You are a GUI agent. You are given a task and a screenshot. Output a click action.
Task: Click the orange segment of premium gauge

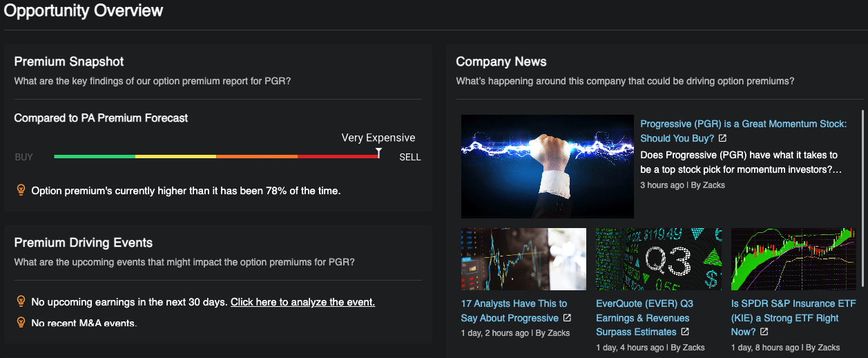257,157
